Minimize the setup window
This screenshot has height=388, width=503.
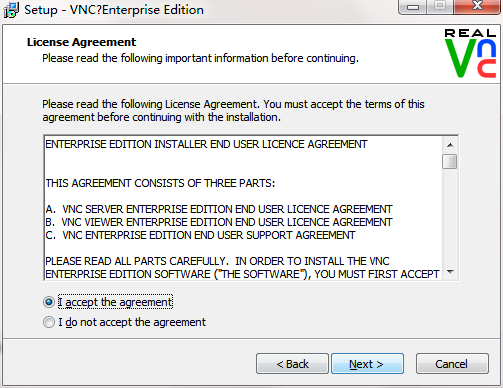tap(413, 7)
